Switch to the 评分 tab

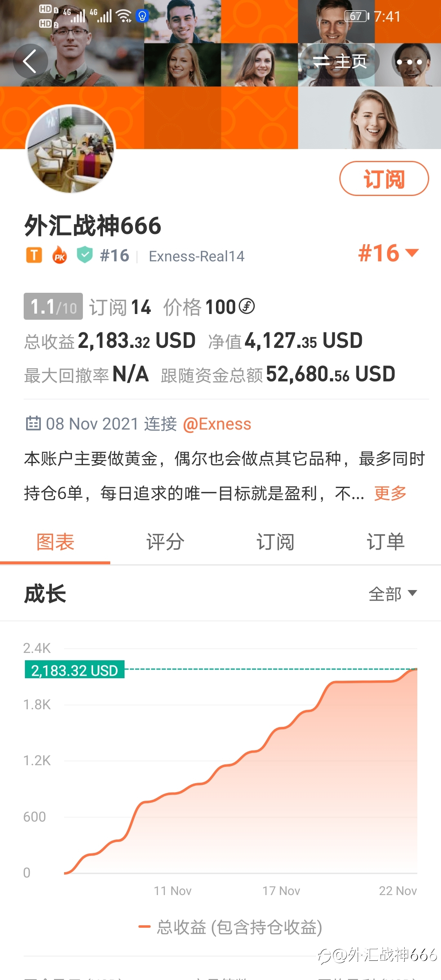point(165,542)
